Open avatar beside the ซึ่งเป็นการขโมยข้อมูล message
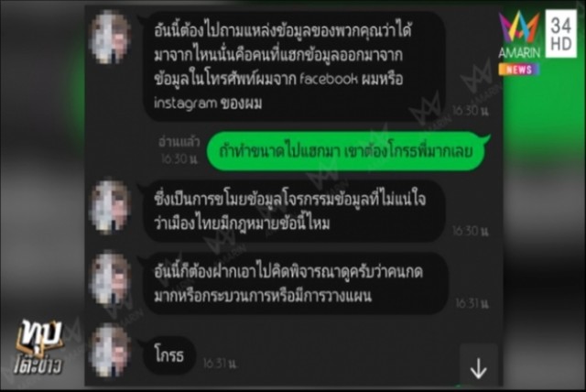Viewport: 586px width, 392px height. [110, 207]
